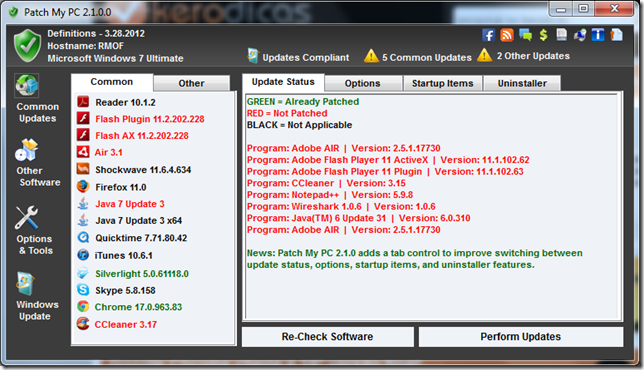644x370 pixels.
Task: Open Other Software sidebar icon
Action: pyautogui.click(x=27, y=150)
